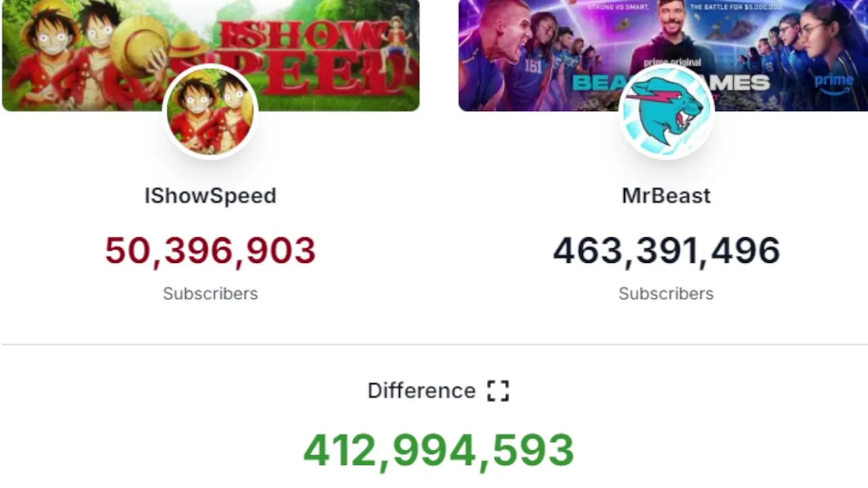The image size is (868, 488).
Task: Click the fullscreen icon beside Difference
Action: click(x=498, y=390)
